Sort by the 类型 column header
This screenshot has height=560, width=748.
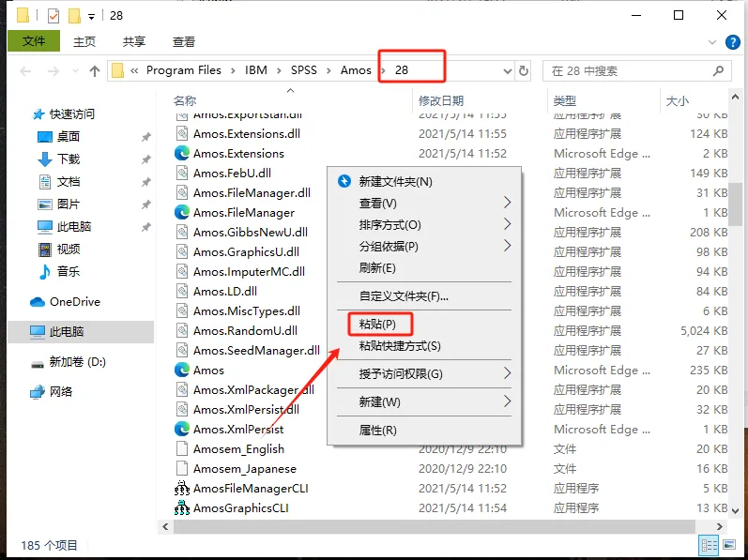click(565, 100)
